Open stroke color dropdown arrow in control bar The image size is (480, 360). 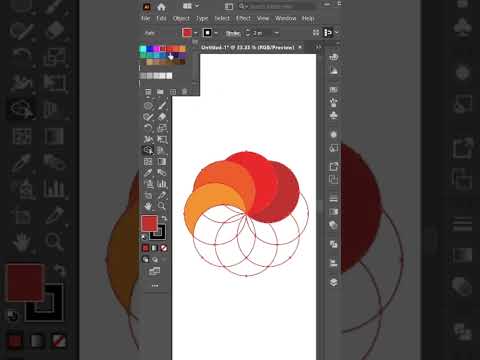click(x=216, y=33)
